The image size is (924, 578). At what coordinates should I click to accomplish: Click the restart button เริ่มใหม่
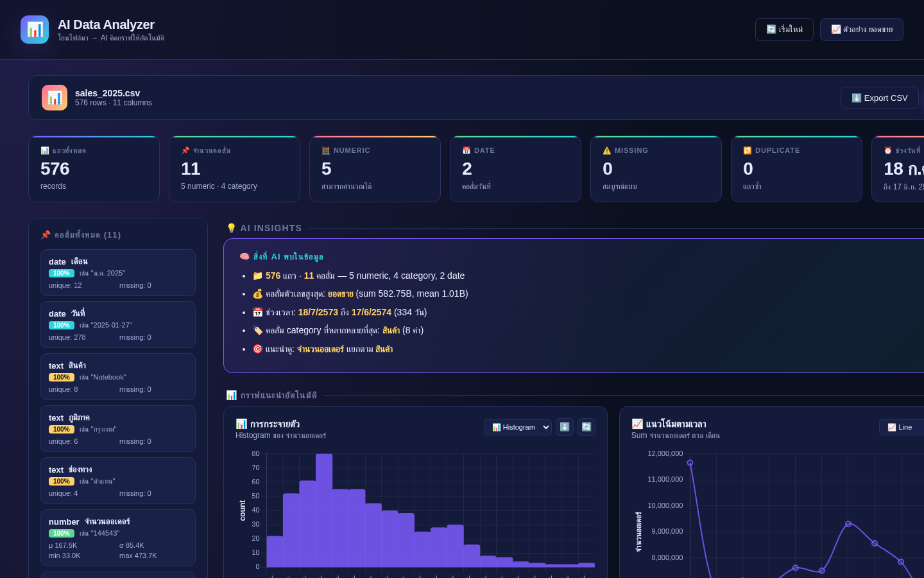click(x=784, y=30)
